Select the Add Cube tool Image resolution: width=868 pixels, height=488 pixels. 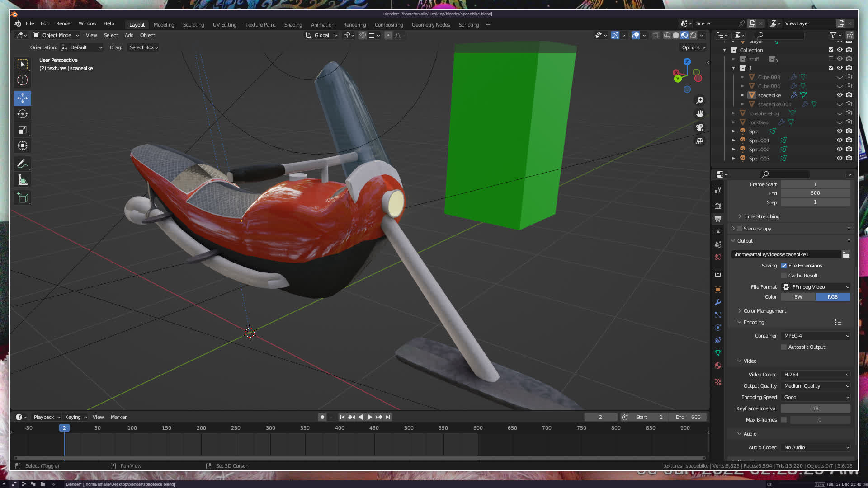22,198
